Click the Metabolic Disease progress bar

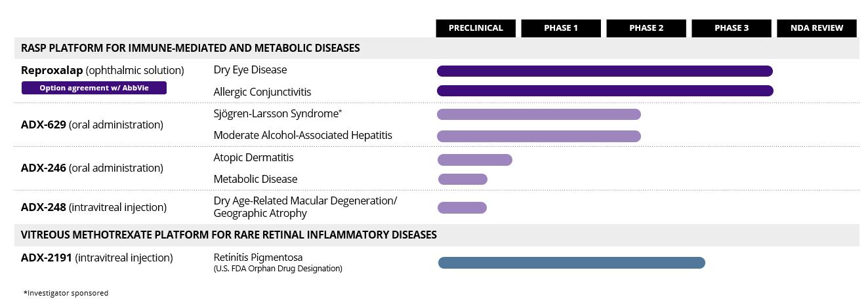(463, 179)
